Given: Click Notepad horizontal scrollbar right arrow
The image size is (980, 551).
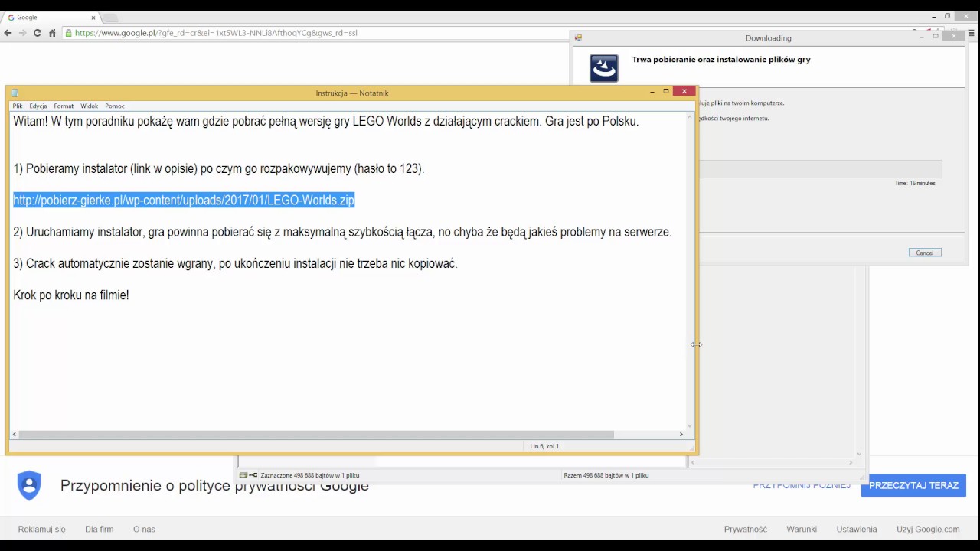Looking at the screenshot, I should (681, 434).
